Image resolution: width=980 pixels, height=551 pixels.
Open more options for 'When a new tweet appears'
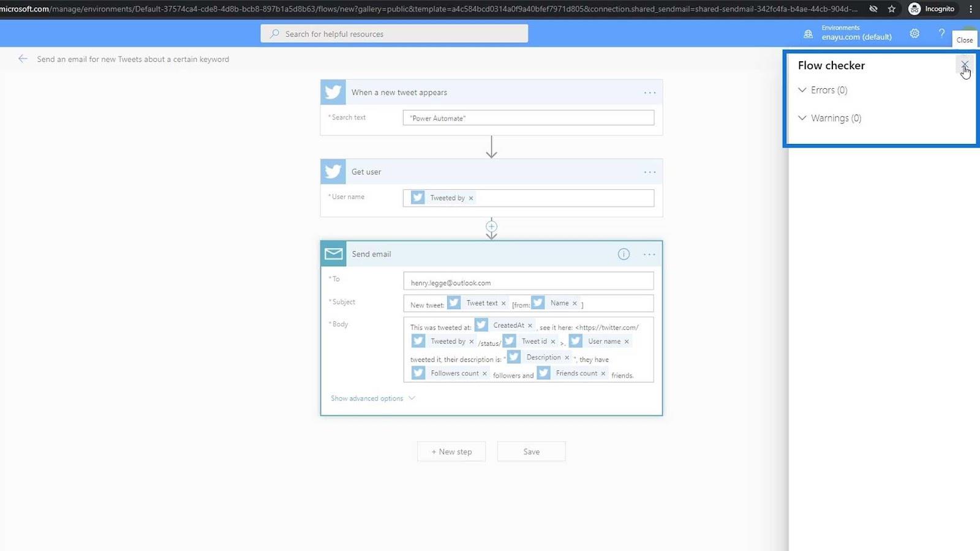tap(650, 93)
